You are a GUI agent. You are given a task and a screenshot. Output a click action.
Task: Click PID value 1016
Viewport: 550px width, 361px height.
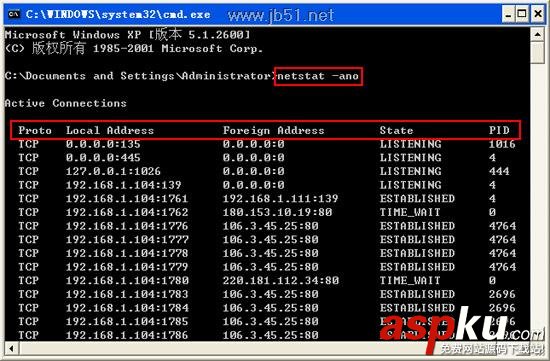(502, 144)
